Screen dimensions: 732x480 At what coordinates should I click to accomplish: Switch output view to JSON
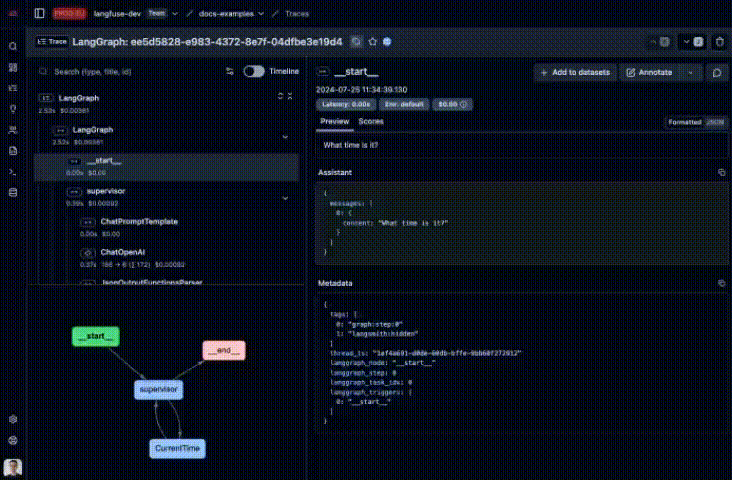coord(715,122)
